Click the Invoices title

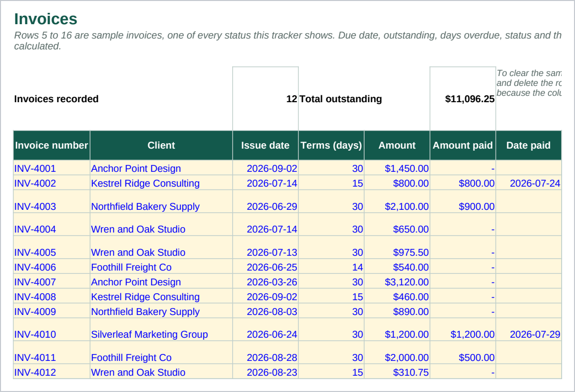point(46,19)
